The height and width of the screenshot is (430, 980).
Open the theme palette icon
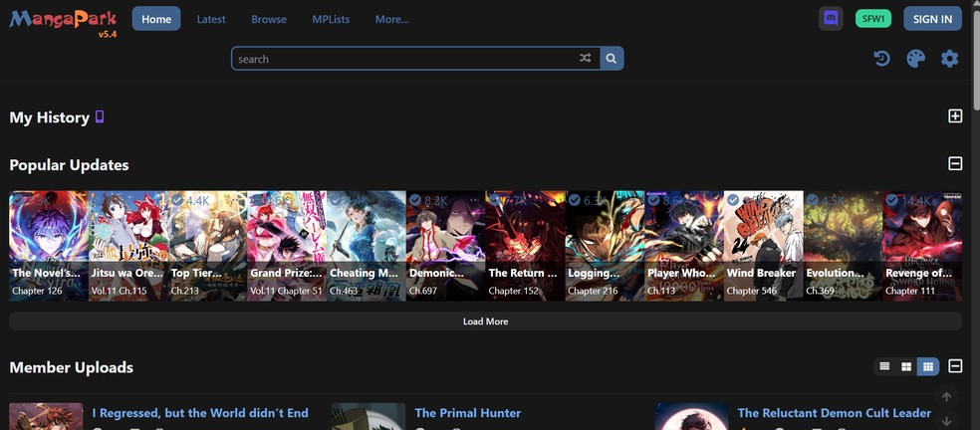tap(915, 59)
